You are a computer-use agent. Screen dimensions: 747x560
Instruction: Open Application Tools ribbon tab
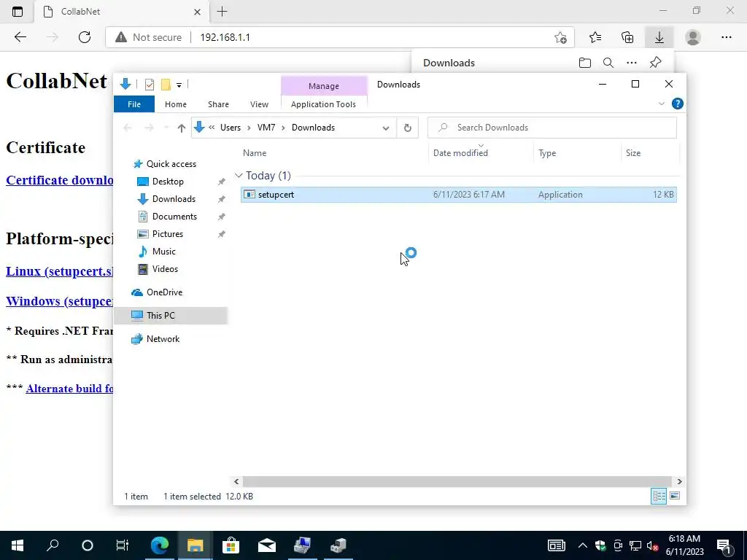(323, 104)
